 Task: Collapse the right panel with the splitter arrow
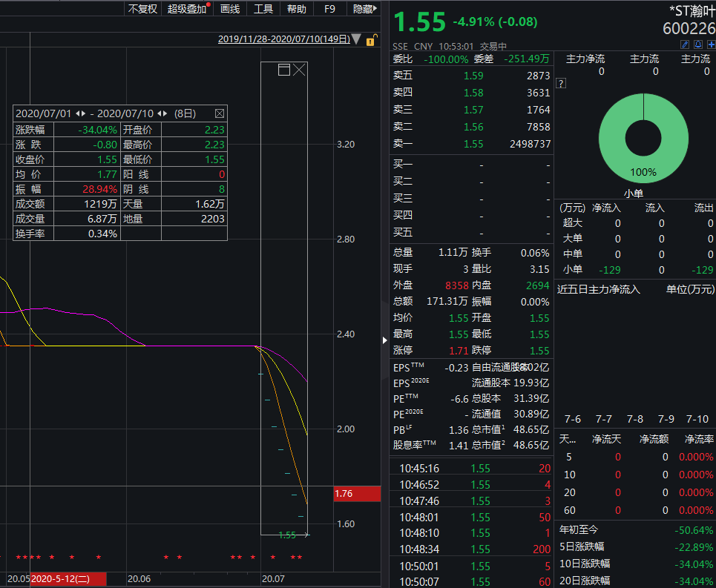(384, 340)
